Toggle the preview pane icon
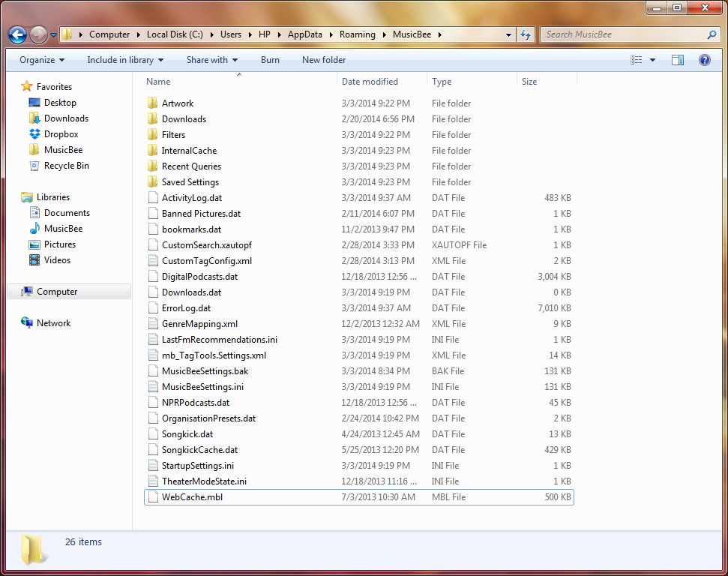Image resolution: width=728 pixels, height=576 pixels. pos(678,60)
